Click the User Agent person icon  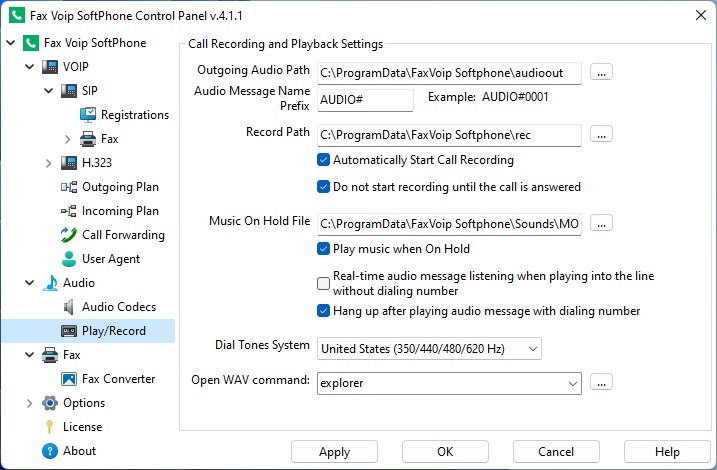[69, 259]
